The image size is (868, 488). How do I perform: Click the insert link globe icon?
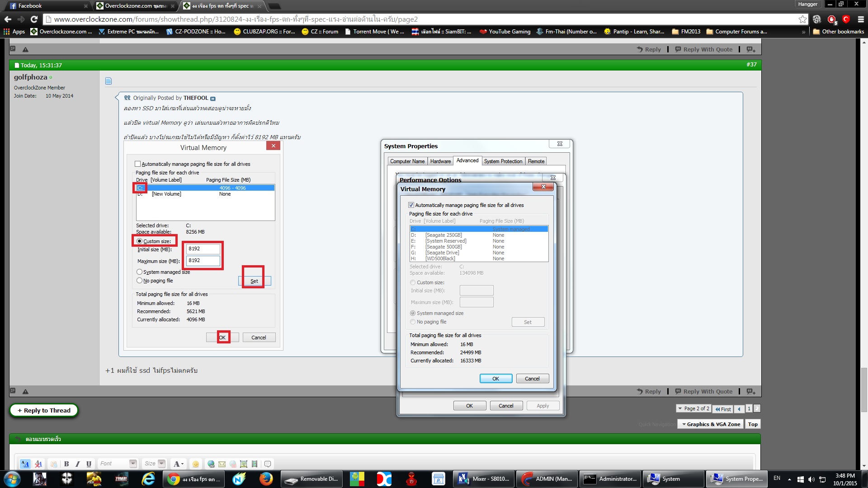coord(211,464)
